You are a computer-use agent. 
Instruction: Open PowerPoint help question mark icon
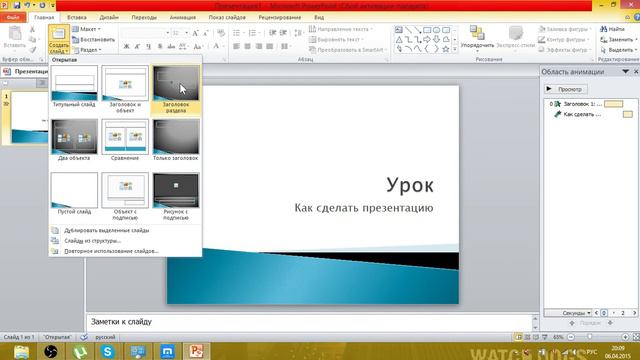tap(637, 17)
